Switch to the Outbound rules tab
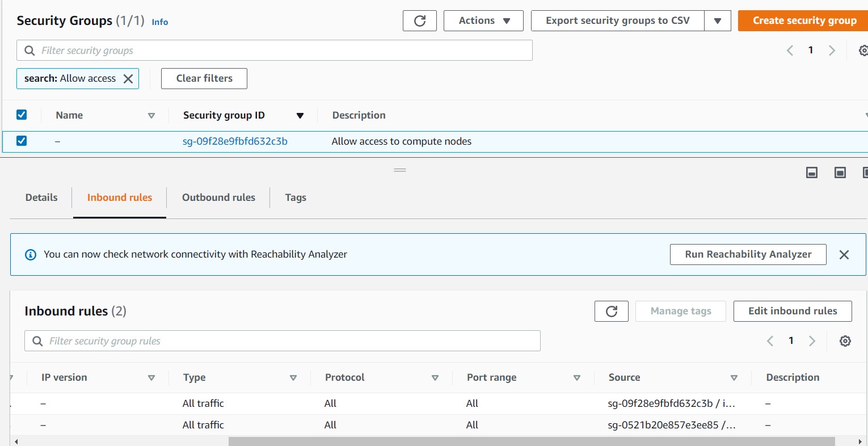This screenshot has width=868, height=446. tap(218, 197)
